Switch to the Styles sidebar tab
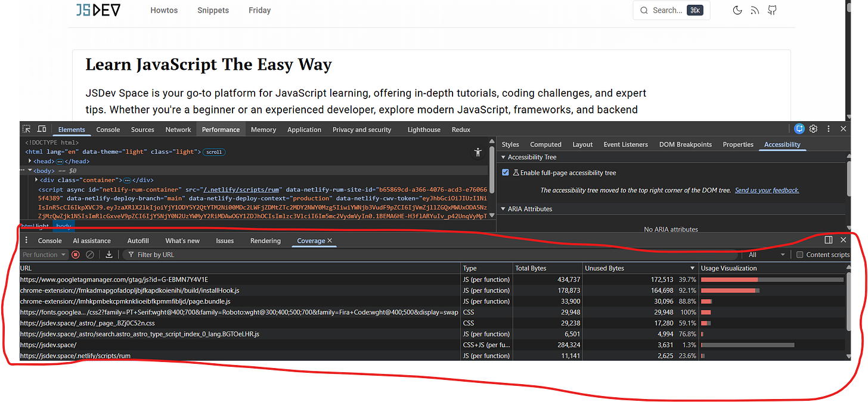868x402 pixels. (x=510, y=144)
